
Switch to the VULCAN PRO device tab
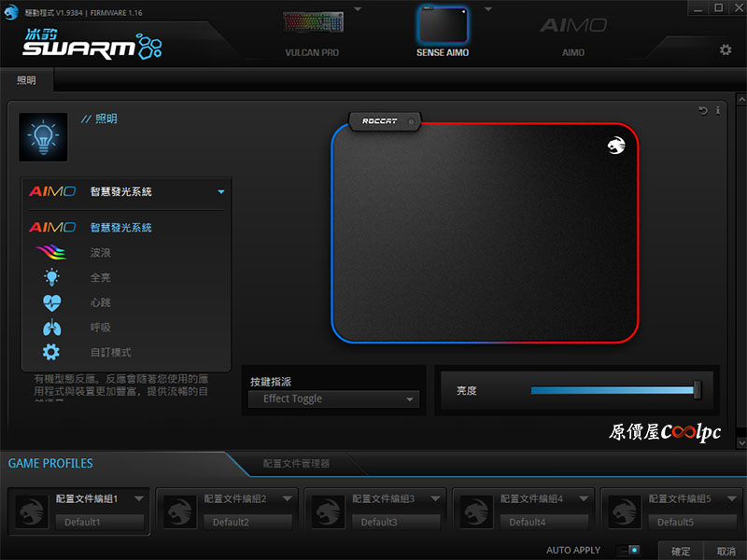(312, 33)
